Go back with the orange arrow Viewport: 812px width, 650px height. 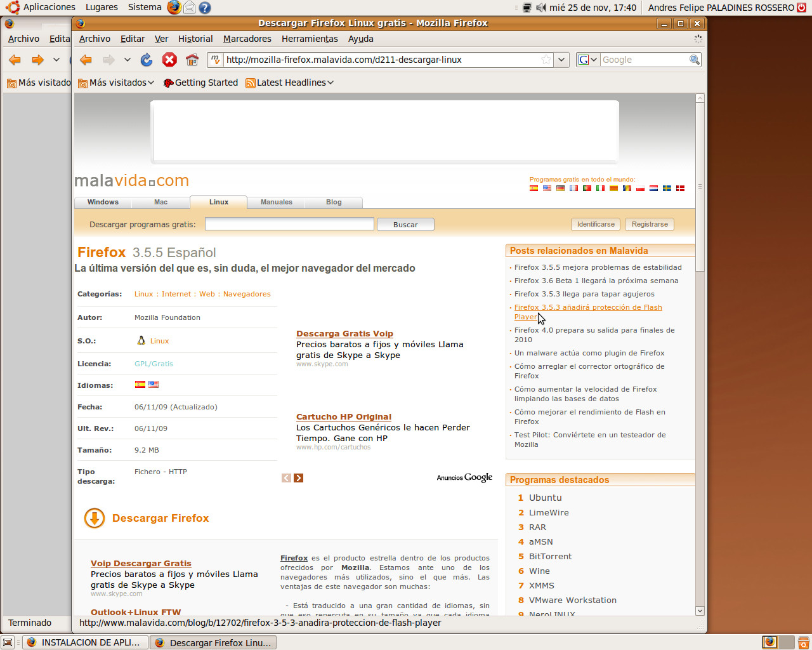(86, 60)
